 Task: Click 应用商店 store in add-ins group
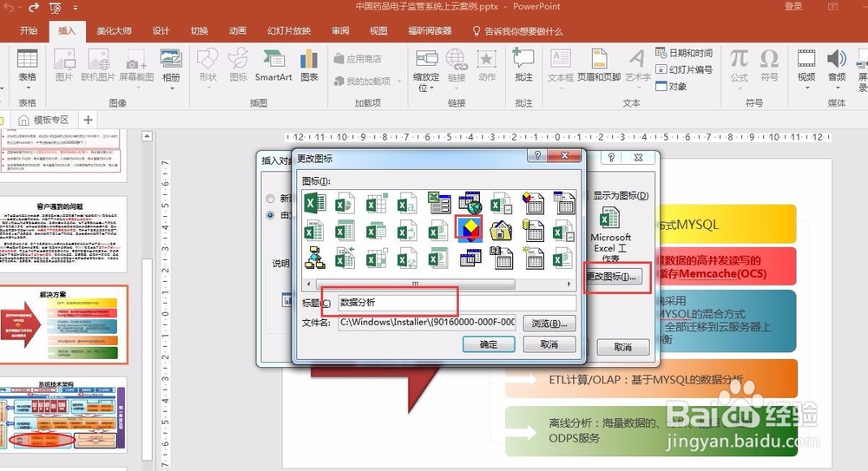[x=358, y=59]
